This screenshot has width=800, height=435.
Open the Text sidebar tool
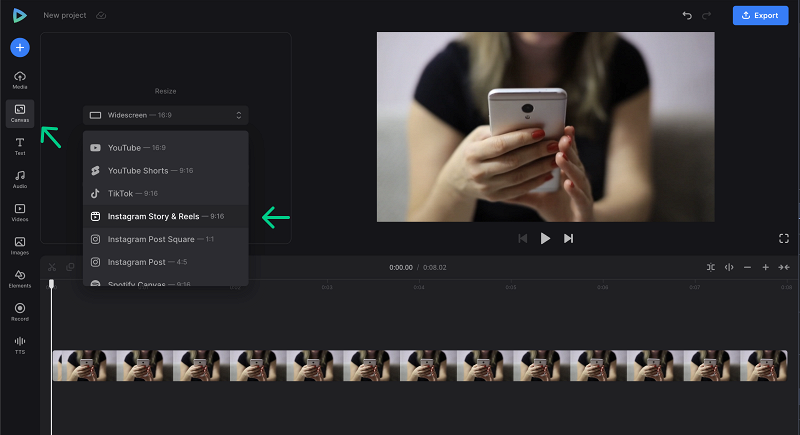pos(20,146)
